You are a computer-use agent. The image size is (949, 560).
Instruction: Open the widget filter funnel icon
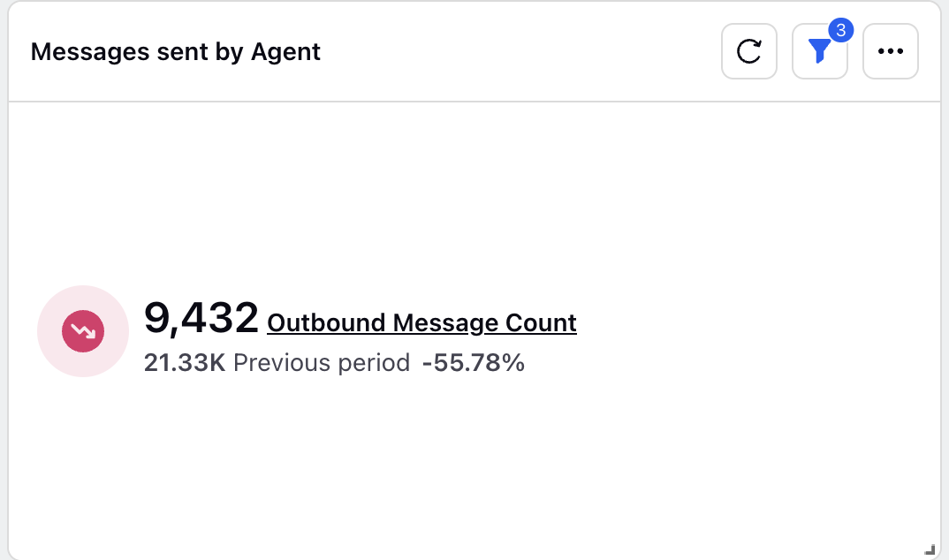point(819,51)
